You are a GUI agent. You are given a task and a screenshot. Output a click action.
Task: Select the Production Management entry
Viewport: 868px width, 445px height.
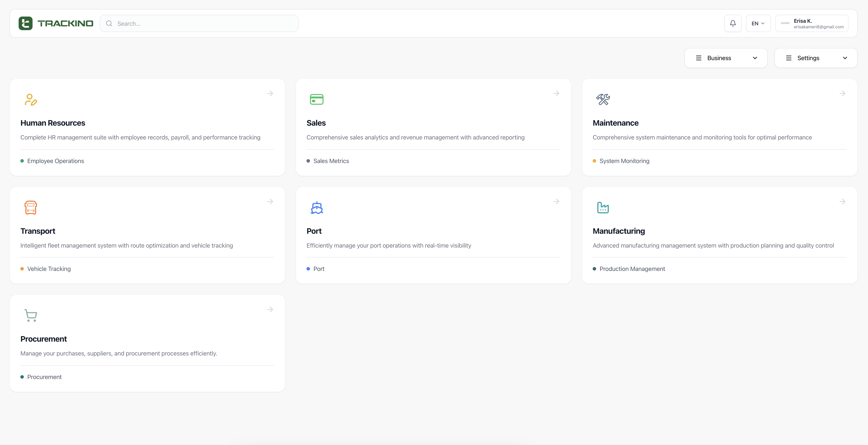point(629,269)
